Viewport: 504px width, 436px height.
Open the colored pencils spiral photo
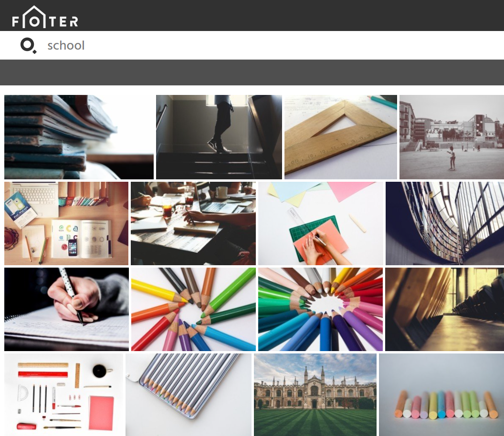193,309
